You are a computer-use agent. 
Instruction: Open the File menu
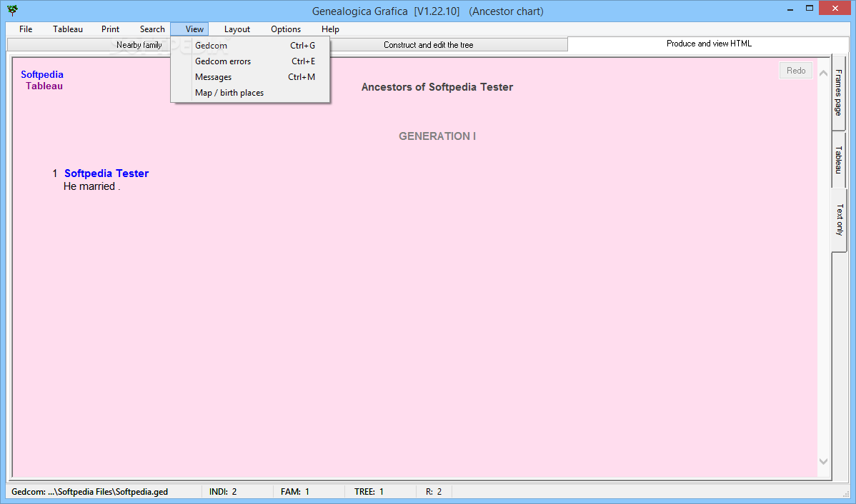[x=26, y=29]
